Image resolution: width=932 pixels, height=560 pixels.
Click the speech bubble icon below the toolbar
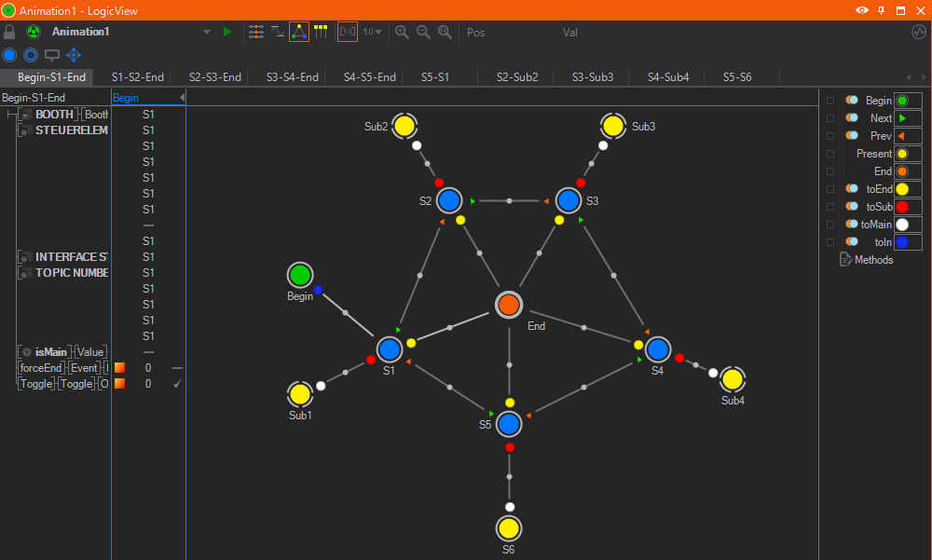pyautogui.click(x=52, y=55)
